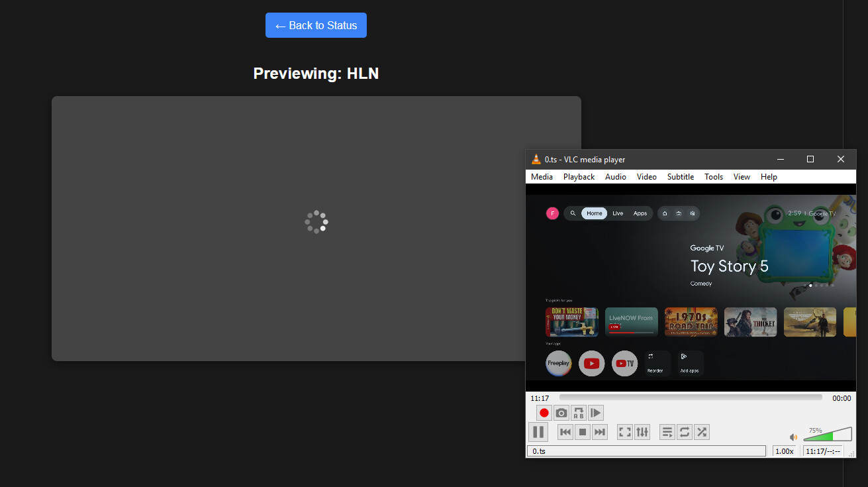Click the Back to Status button

[316, 25]
